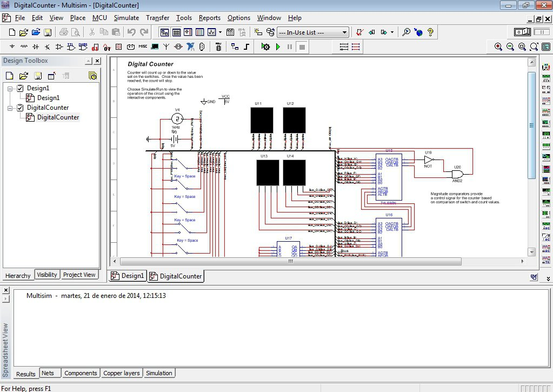Click the Place Source ground icon
The height and width of the screenshot is (392, 553).
12,47
